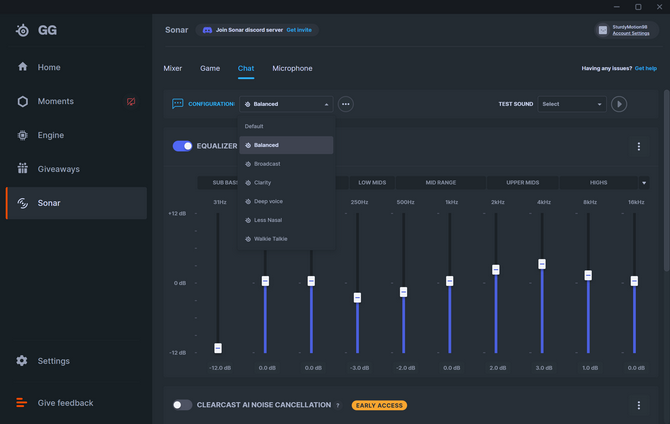Screen dimensions: 670x424
Task: Click the -12.0 dB value text
Action: 220,368
